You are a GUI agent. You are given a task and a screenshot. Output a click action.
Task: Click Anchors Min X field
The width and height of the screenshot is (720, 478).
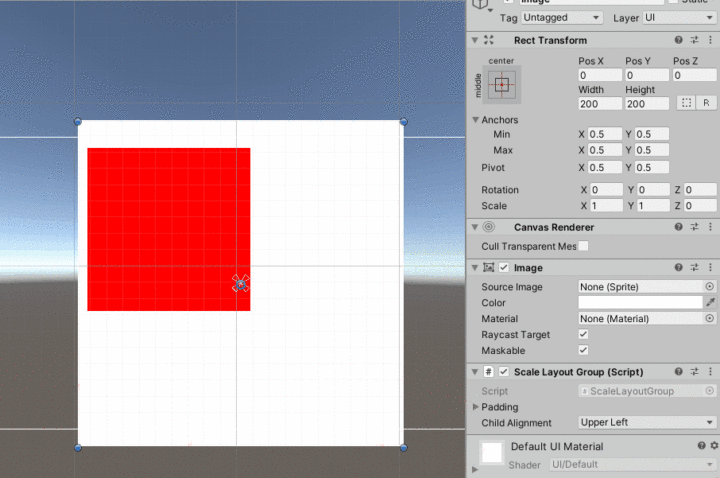605,134
